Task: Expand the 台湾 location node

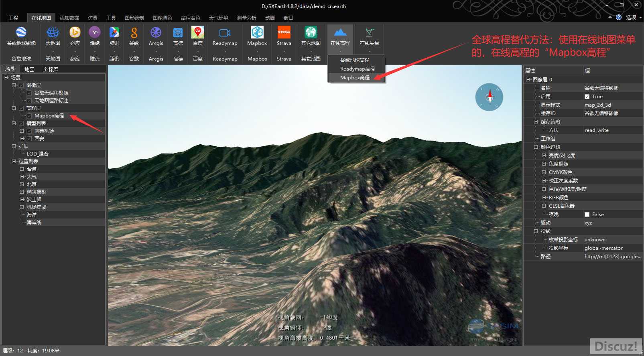Action: point(22,169)
